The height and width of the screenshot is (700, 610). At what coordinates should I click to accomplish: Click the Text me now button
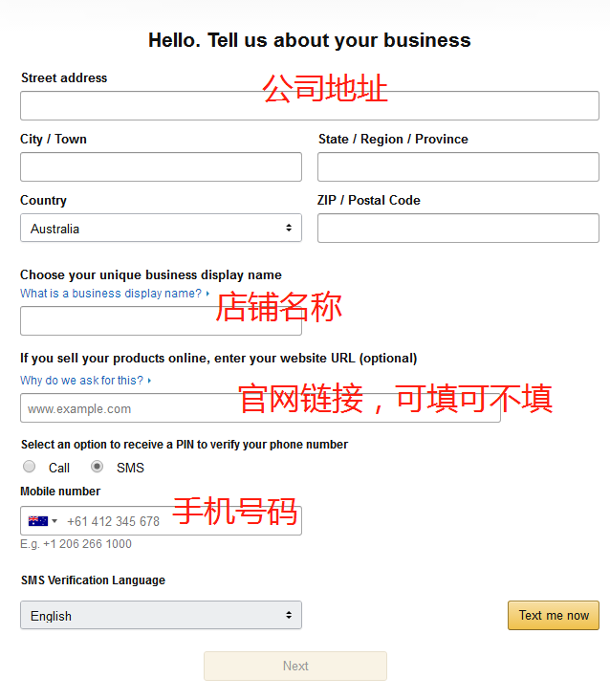pos(554,616)
